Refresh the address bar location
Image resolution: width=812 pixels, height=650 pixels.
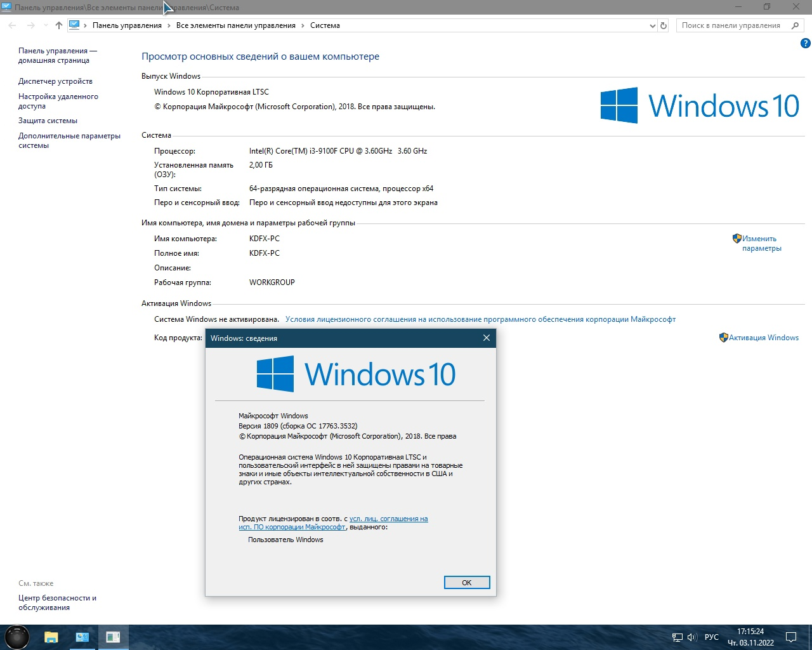(664, 25)
